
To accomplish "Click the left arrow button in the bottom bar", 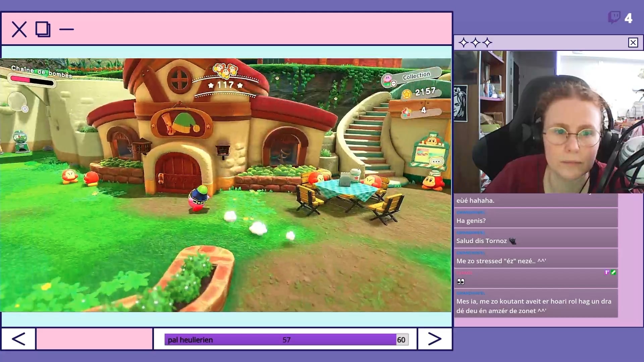I will [18, 339].
